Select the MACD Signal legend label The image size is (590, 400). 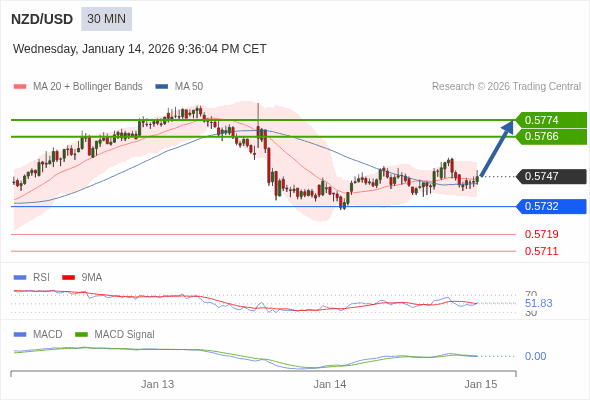125,334
